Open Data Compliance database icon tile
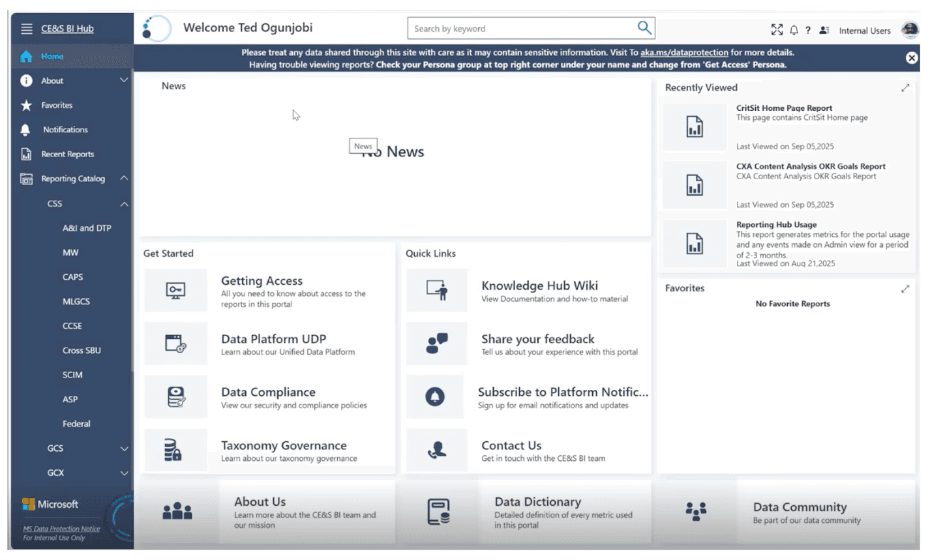The image size is (930, 560). (175, 396)
